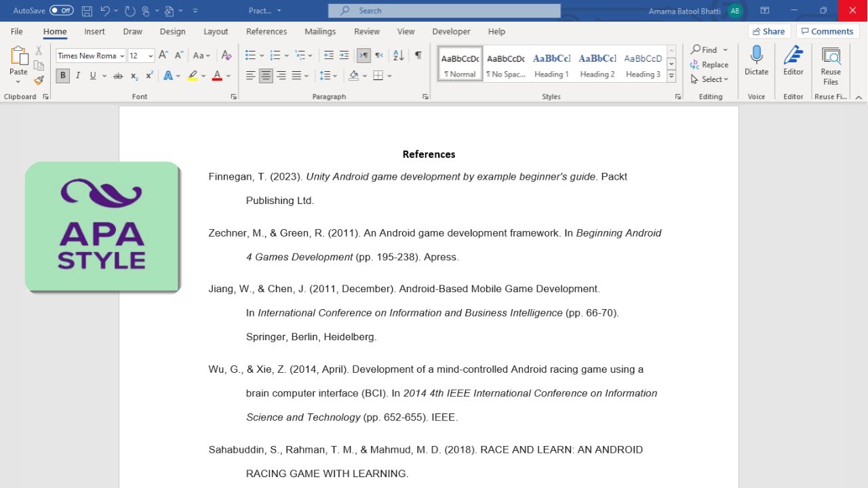Click Replace in Editing group
This screenshot has height=488, width=868.
point(709,64)
